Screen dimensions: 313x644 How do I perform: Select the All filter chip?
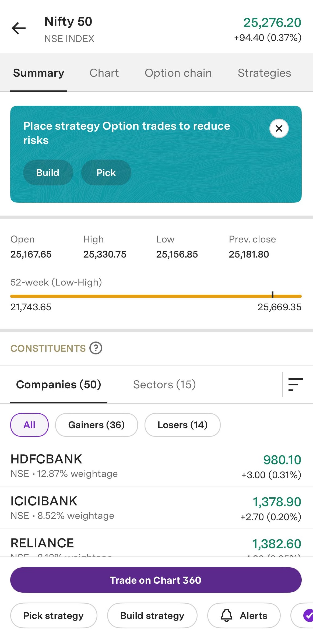(29, 425)
